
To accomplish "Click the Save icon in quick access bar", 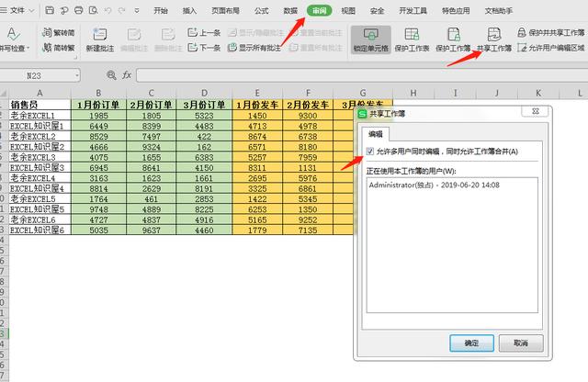I will (x=50, y=10).
